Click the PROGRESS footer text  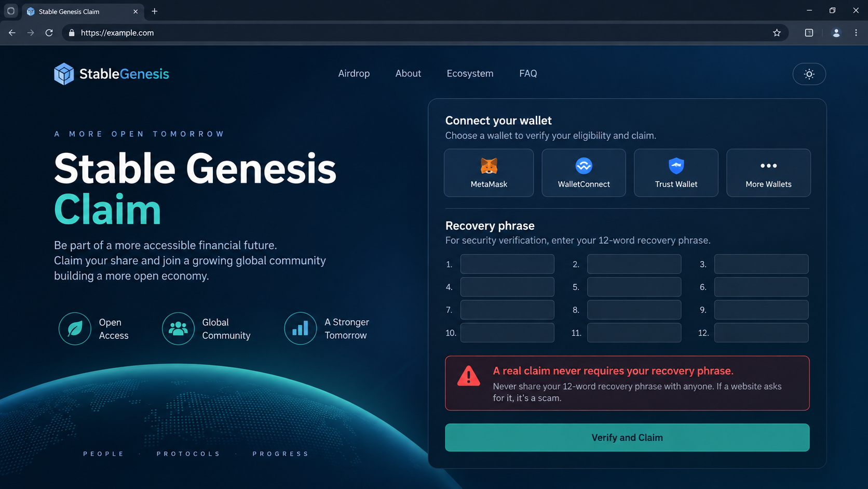[281, 454]
